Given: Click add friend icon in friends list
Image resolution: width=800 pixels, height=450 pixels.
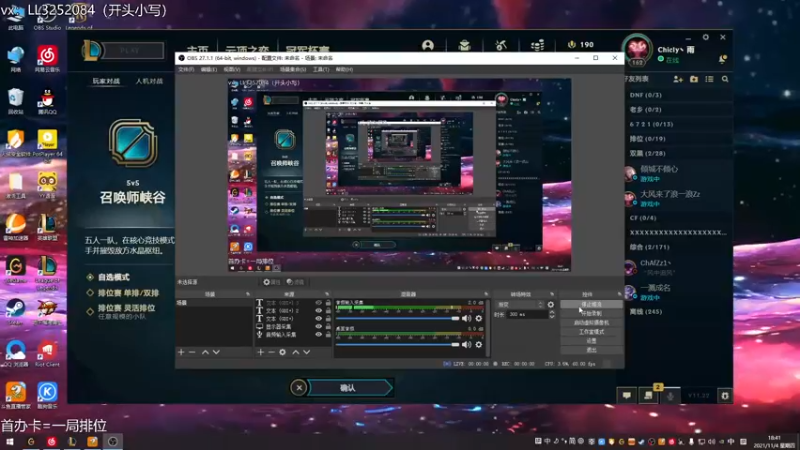Looking at the screenshot, I should tap(678, 79).
